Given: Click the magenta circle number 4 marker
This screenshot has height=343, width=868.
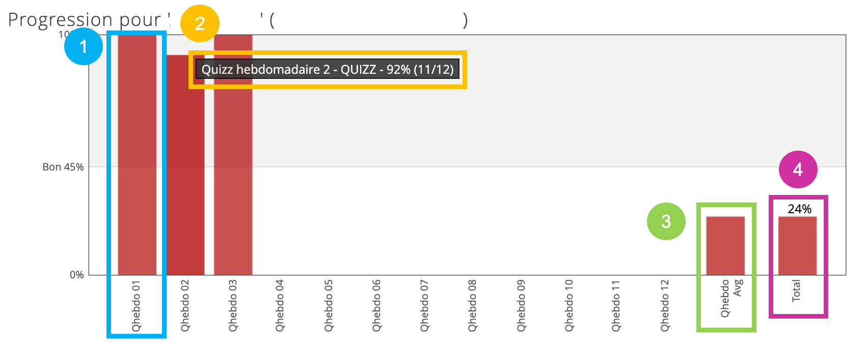Looking at the screenshot, I should tap(798, 169).
